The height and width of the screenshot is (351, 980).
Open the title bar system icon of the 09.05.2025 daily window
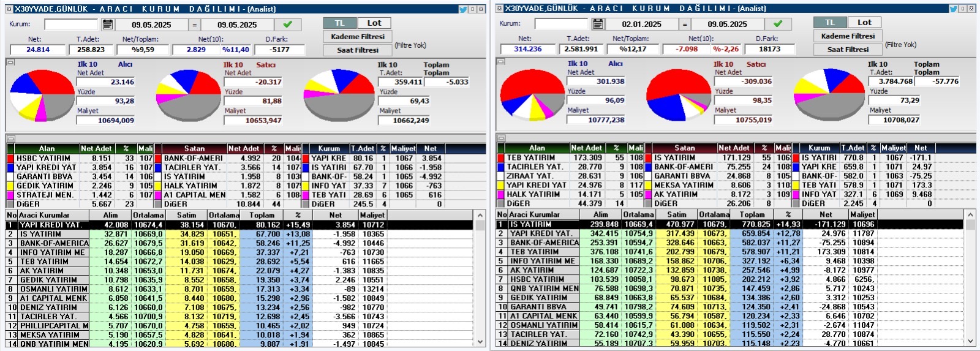tap(9, 9)
